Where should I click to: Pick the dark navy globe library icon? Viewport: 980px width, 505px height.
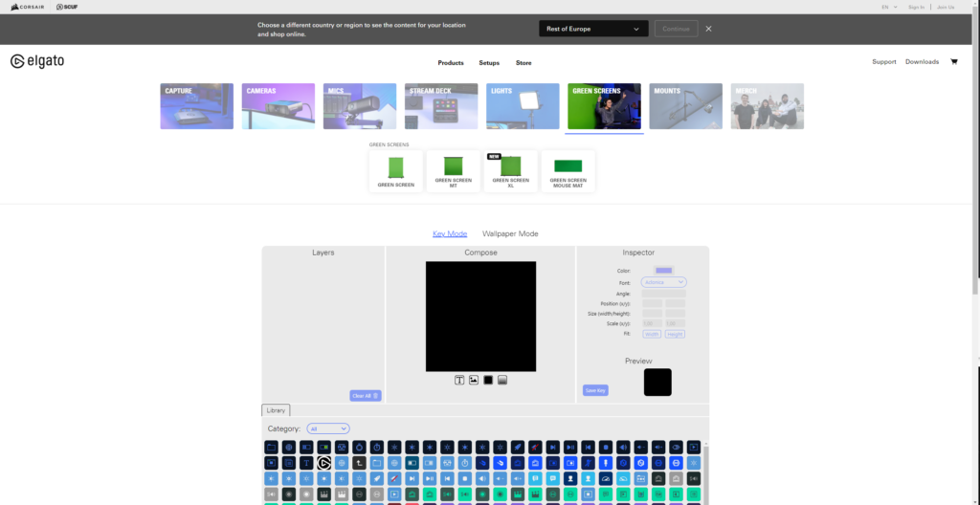pyautogui.click(x=289, y=447)
